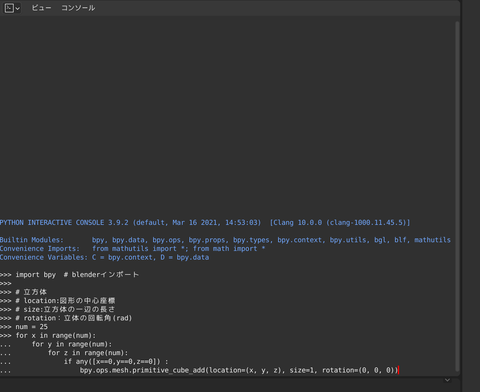Click the 'Builtin Modules:' line

point(225,240)
